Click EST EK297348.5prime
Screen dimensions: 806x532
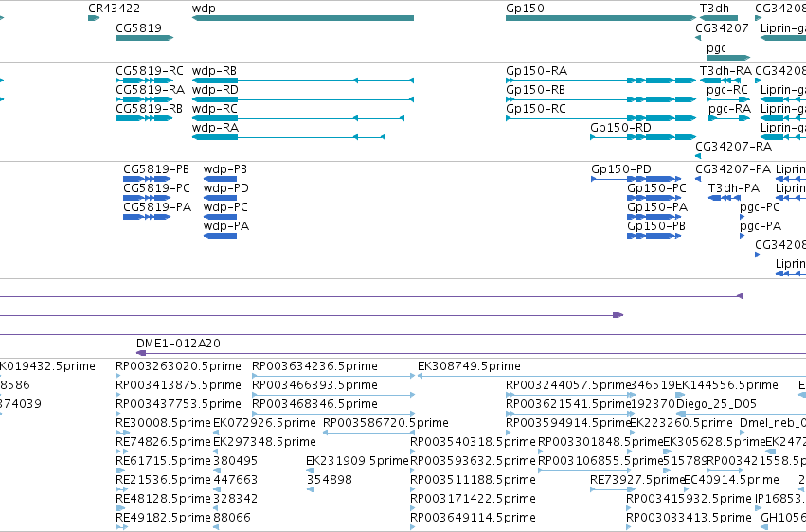(264, 442)
